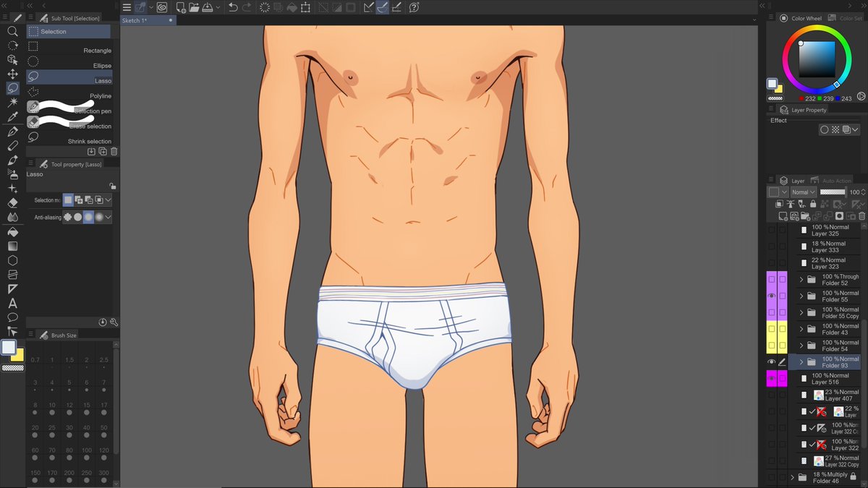Select the Gradient tool

click(12, 246)
